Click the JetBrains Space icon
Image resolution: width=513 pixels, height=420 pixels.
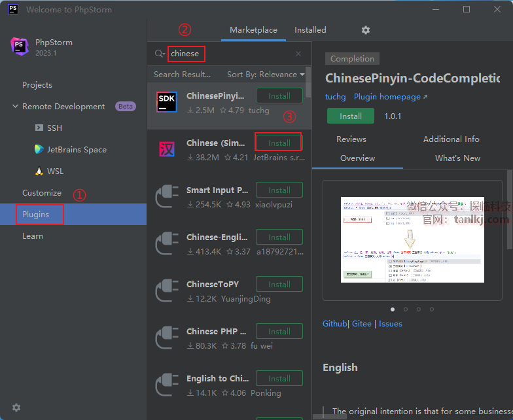(x=39, y=149)
